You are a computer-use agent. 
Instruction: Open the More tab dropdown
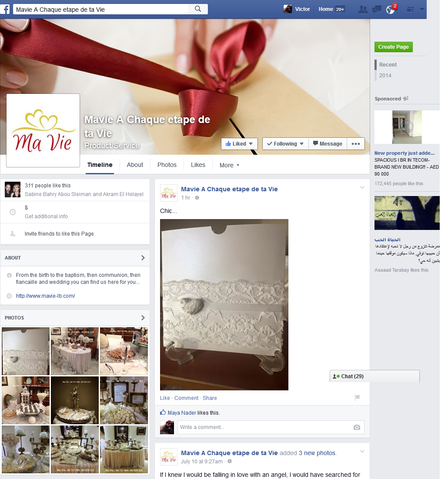229,165
